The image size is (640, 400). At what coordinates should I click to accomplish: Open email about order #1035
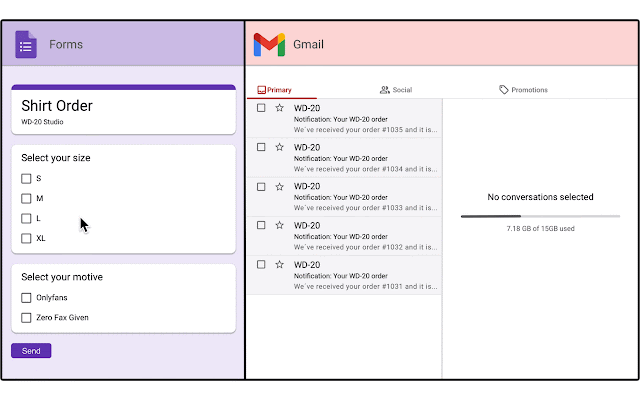[x=344, y=118]
